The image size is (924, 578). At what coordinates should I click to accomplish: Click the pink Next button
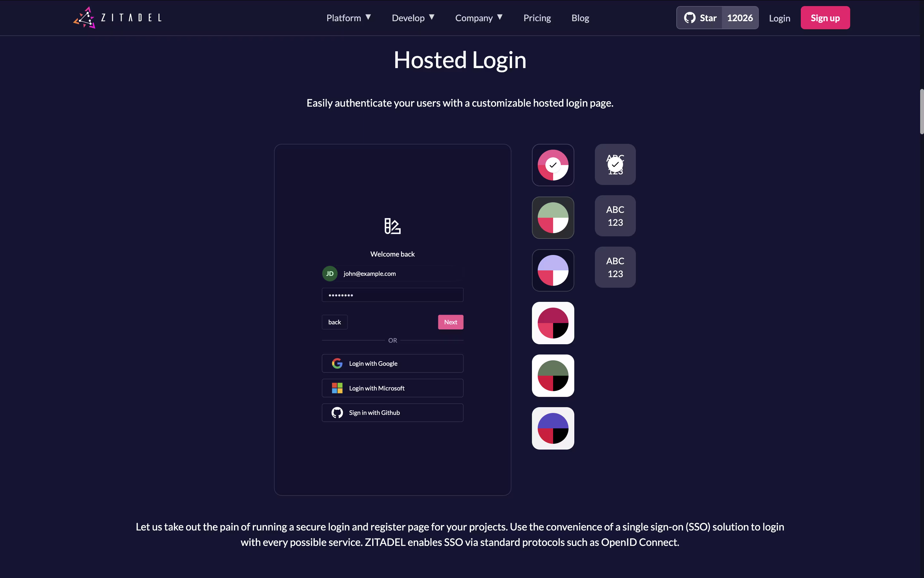pyautogui.click(x=450, y=322)
